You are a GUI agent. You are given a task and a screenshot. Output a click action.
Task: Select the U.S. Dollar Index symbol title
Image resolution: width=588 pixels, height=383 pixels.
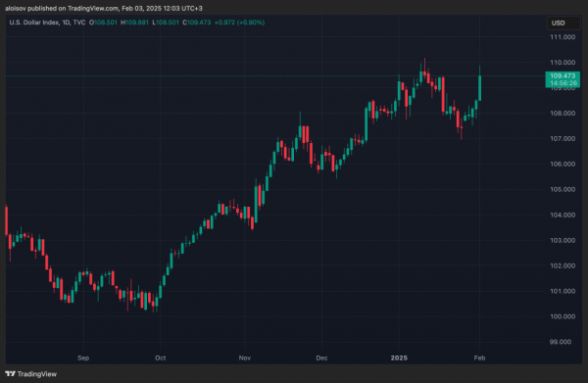click(34, 23)
